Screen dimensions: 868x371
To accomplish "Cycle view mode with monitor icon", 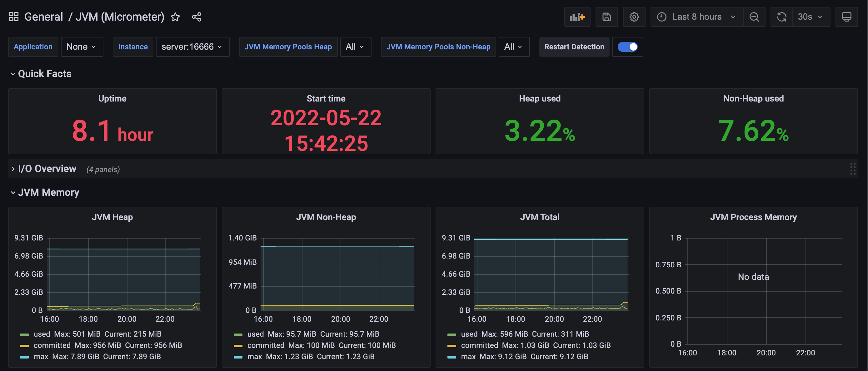I will pyautogui.click(x=846, y=17).
